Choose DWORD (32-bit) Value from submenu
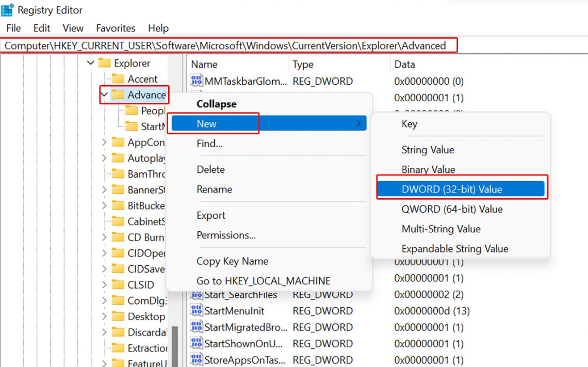Screen dimensions: 588x367 point(451,189)
